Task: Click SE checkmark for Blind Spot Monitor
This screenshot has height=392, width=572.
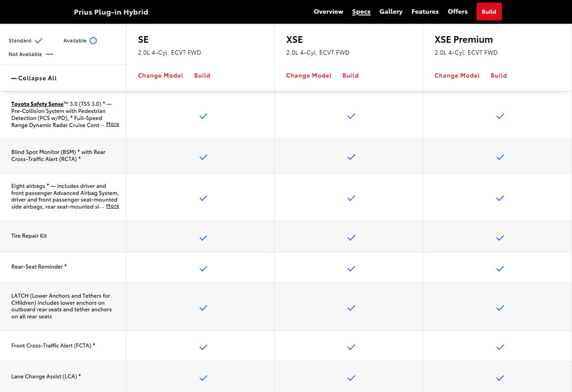Action: click(x=203, y=157)
